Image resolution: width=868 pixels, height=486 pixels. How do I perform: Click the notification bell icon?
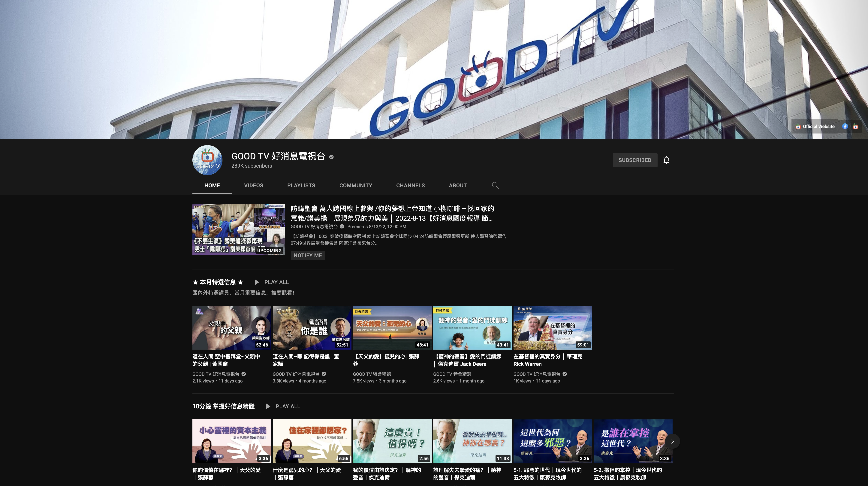pos(666,160)
